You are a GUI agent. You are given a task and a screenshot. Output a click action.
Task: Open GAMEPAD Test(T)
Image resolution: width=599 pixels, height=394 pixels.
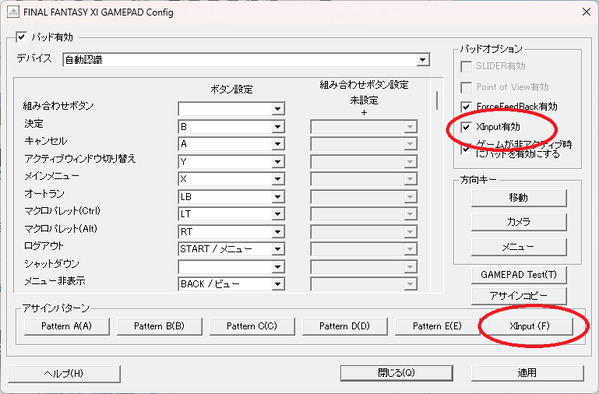(x=518, y=275)
